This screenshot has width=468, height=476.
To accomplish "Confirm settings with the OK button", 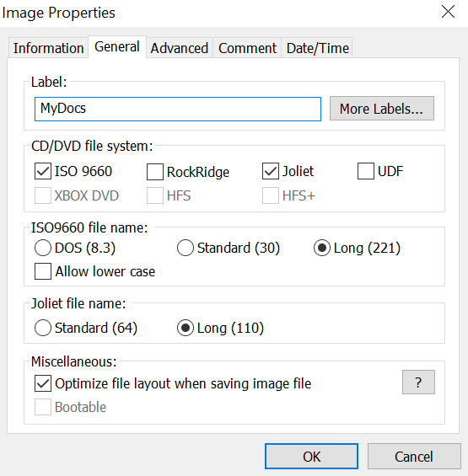I will click(311, 457).
